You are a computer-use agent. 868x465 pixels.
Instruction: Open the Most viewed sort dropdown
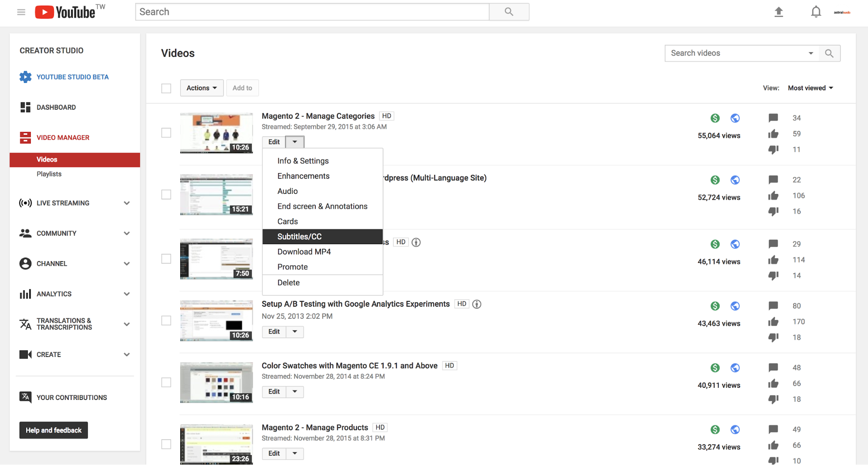pyautogui.click(x=810, y=88)
